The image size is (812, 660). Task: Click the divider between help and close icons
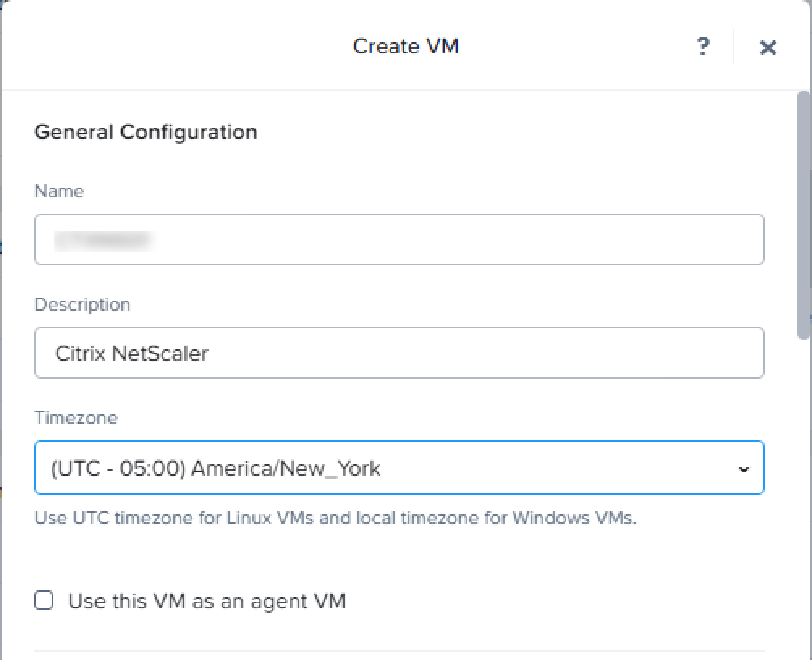[734, 47]
